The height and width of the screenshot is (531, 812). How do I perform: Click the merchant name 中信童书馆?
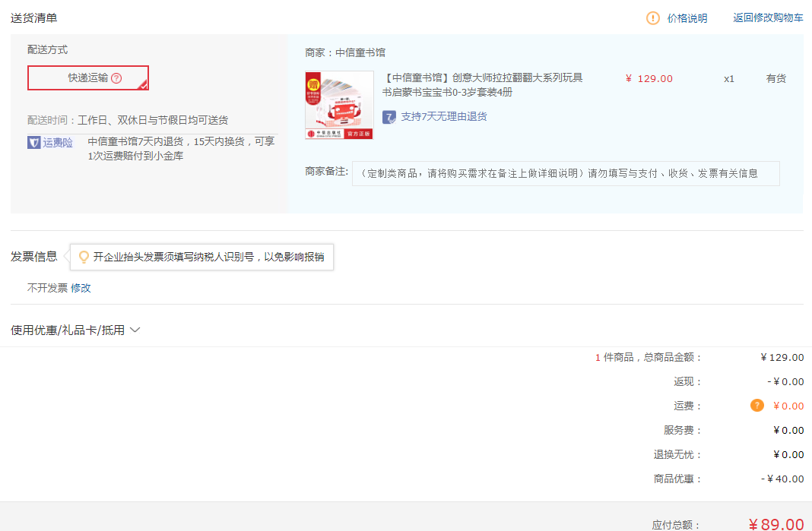(x=360, y=52)
